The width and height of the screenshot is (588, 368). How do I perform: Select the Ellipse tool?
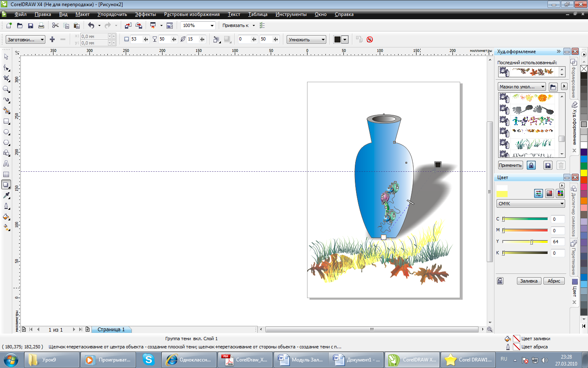tap(6, 132)
